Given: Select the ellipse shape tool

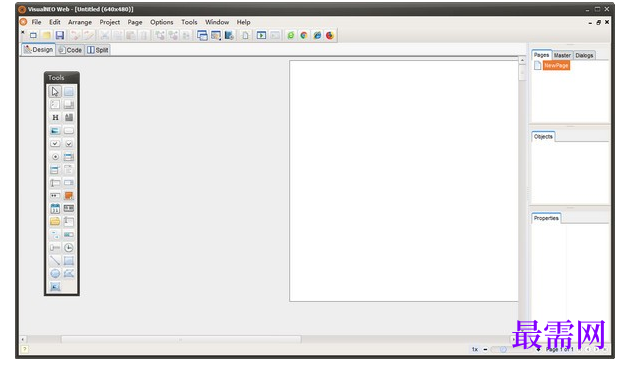Looking at the screenshot, I should (55, 274).
